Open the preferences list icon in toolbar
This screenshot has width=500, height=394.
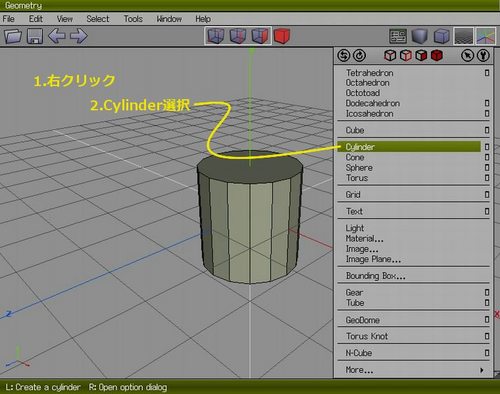[x=398, y=36]
